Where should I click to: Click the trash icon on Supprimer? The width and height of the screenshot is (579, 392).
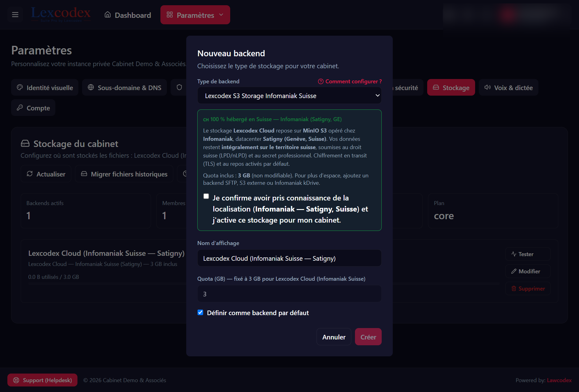tap(514, 288)
